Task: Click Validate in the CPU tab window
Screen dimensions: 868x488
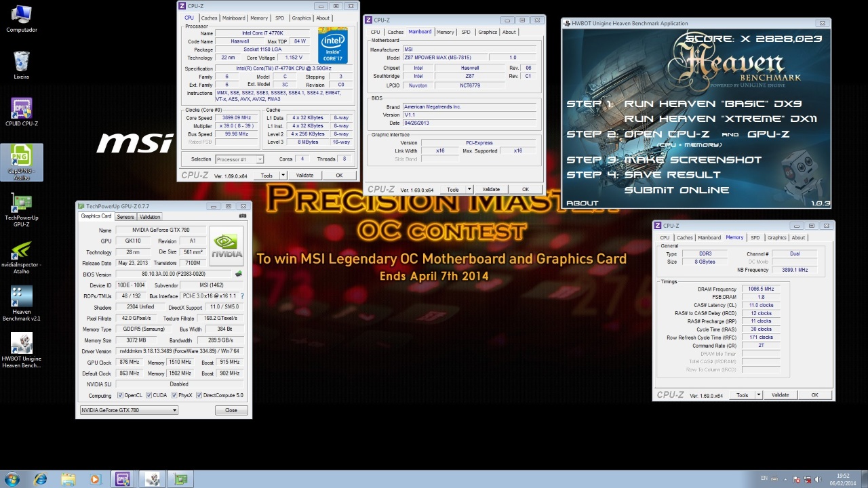Action: [x=304, y=176]
